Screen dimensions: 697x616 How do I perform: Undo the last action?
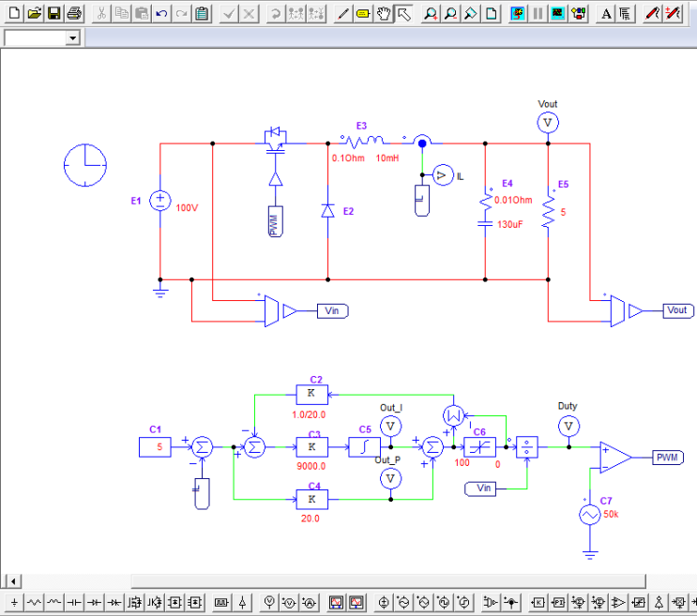point(161,14)
